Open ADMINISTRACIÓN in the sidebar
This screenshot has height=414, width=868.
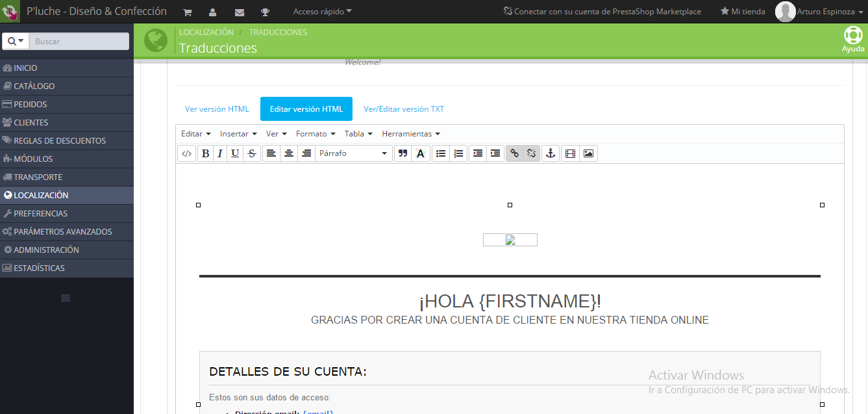click(67, 250)
